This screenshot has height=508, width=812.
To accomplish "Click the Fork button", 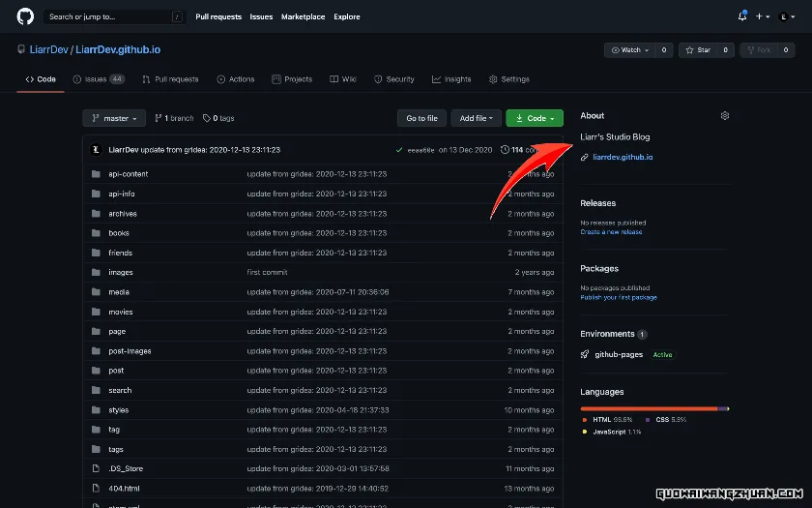I will click(759, 49).
